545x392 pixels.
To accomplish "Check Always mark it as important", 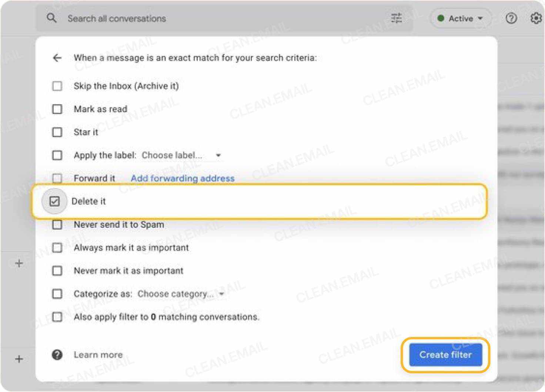I will [x=57, y=247].
